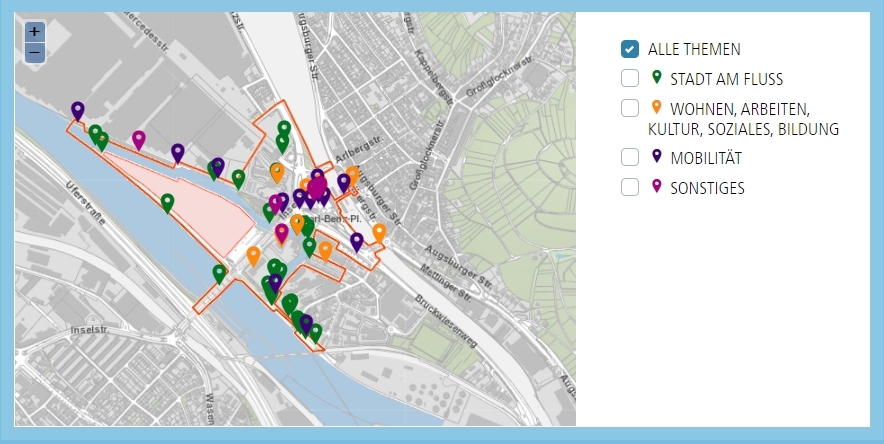
Task: Click the Sonstiges label text
Action: click(x=707, y=188)
